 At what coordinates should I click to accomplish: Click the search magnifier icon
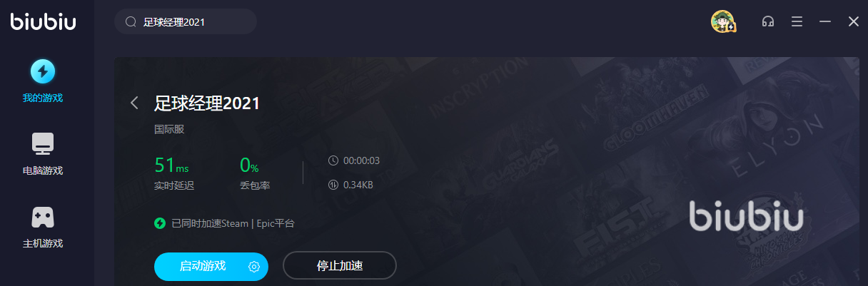coord(131,22)
